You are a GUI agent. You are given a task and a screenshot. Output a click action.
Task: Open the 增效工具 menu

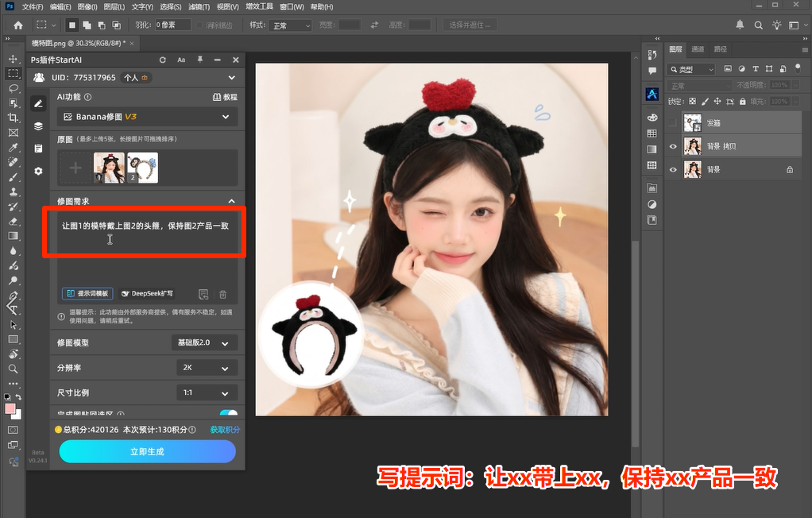tap(259, 6)
